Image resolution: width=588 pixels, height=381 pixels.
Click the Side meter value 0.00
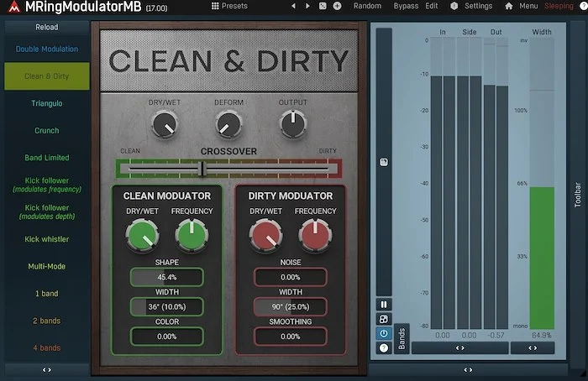[469, 336]
